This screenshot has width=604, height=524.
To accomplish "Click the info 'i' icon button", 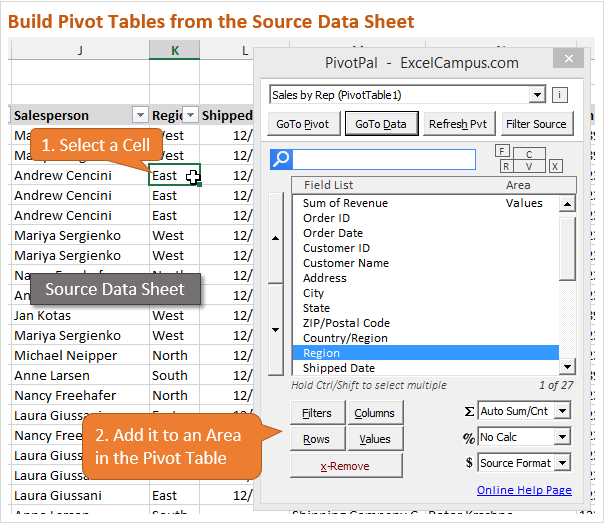I will [560, 95].
